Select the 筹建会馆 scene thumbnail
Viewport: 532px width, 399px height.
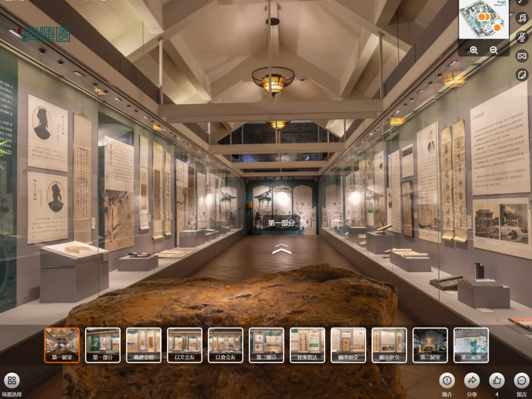click(x=143, y=345)
